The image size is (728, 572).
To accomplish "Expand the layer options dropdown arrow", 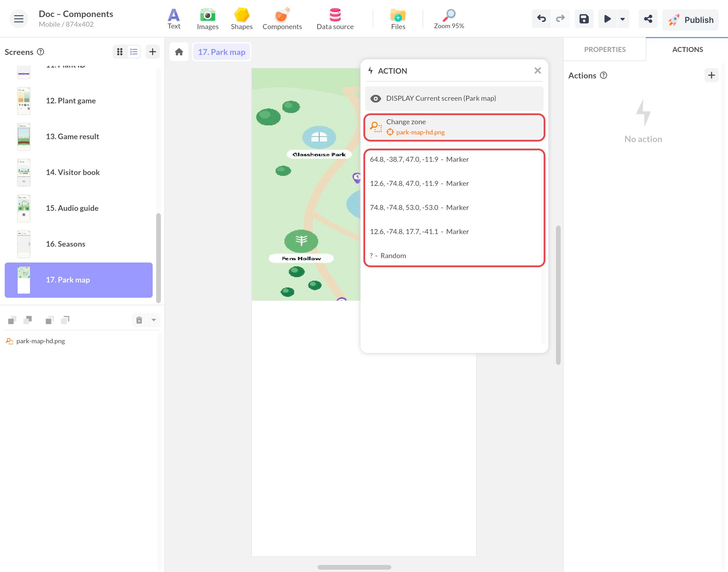I will point(154,320).
